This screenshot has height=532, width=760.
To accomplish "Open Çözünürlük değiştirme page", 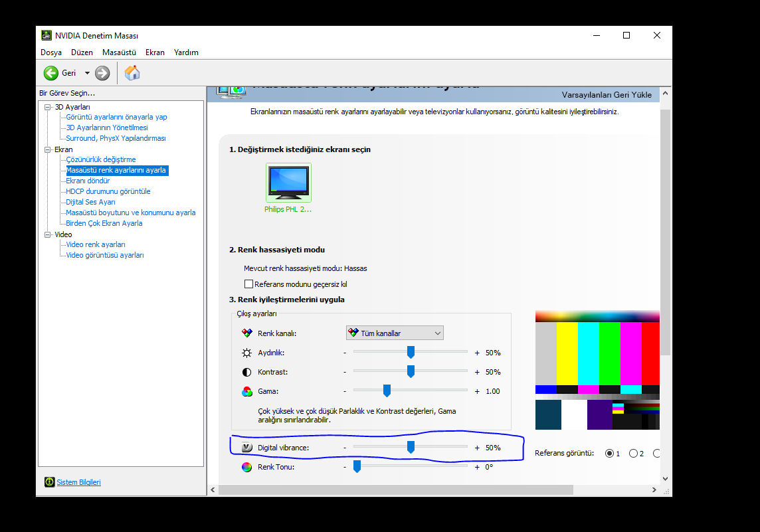I will pyautogui.click(x=101, y=159).
